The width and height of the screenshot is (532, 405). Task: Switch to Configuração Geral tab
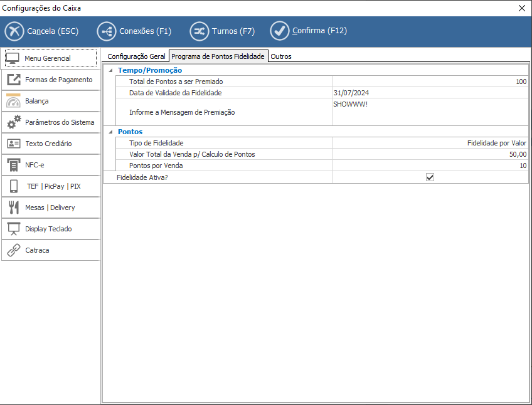136,56
